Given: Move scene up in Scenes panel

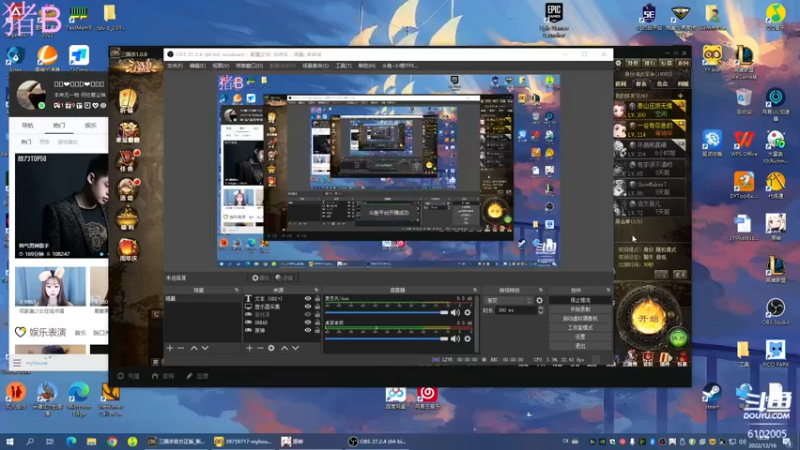Looking at the screenshot, I should click(x=194, y=348).
